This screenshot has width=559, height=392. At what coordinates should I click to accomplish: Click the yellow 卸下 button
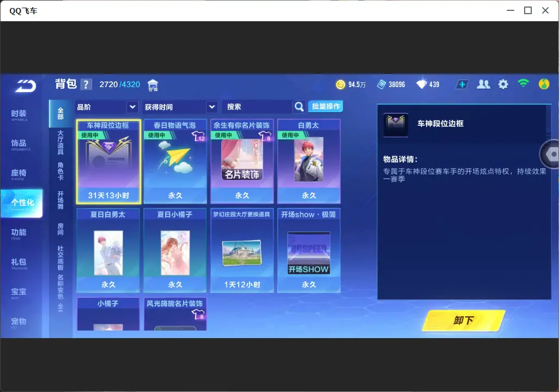click(x=464, y=320)
